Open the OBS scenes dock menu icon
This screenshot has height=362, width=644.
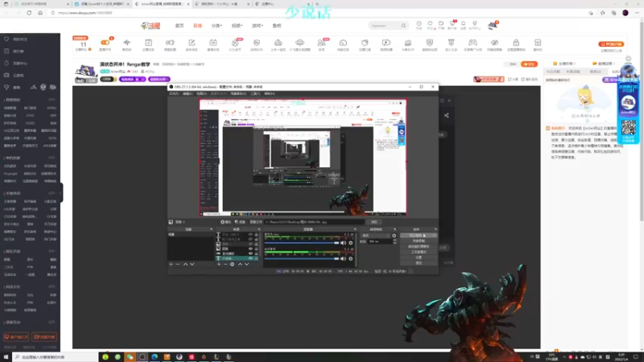pos(211,229)
